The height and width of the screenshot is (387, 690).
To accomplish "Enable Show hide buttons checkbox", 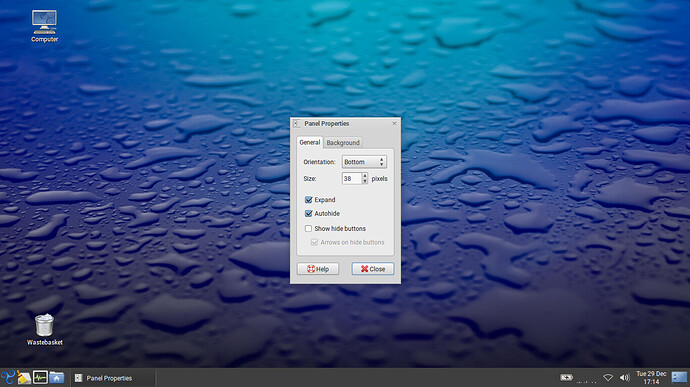I will (308, 229).
